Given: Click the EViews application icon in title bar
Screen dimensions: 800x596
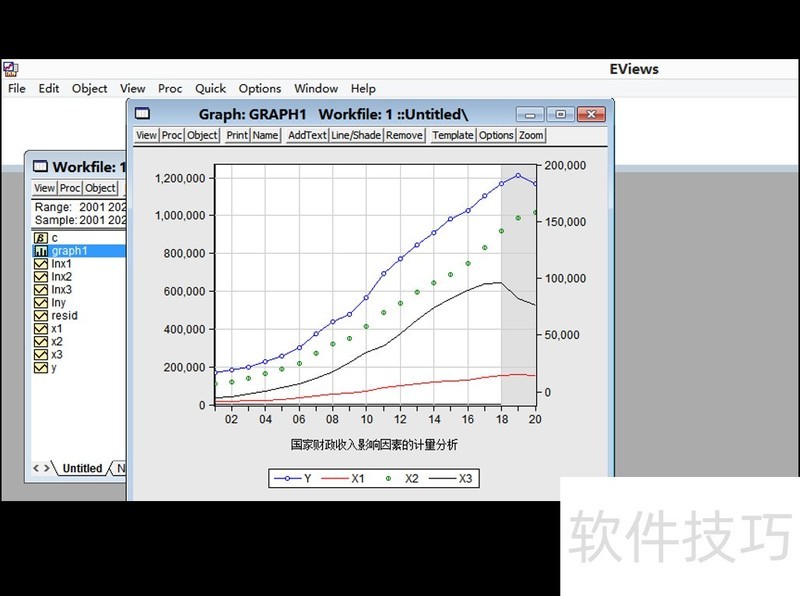Looking at the screenshot, I should pos(11,69).
